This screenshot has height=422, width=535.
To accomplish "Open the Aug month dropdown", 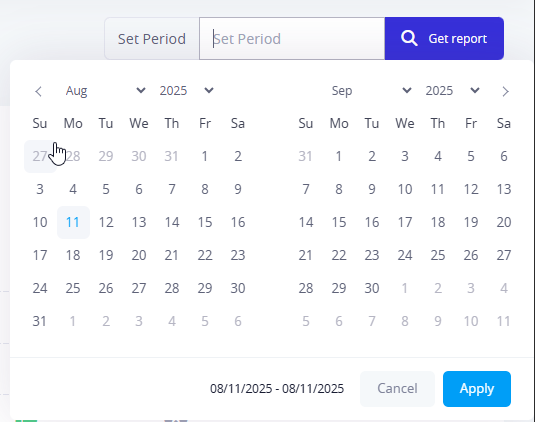I will click(106, 90).
